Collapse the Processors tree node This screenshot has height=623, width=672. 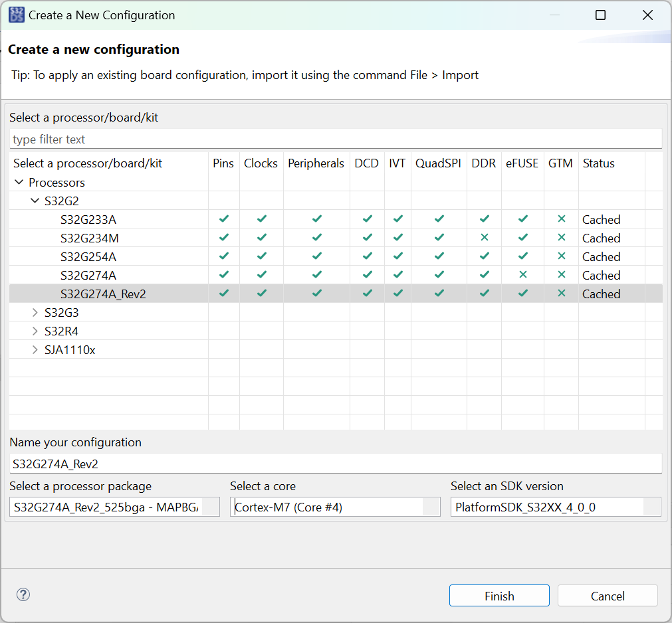(x=19, y=182)
